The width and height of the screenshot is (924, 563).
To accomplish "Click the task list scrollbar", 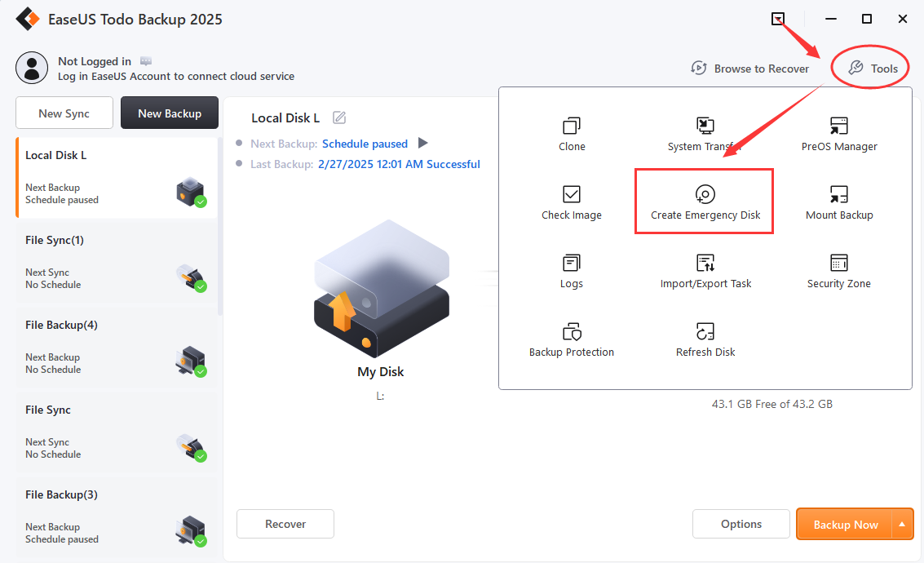I will pyautogui.click(x=220, y=226).
